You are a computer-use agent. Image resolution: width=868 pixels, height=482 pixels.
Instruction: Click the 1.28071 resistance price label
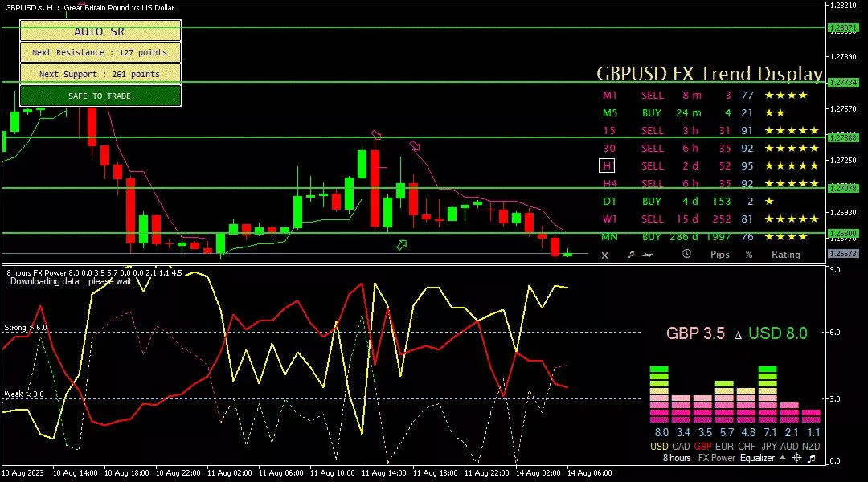click(x=842, y=27)
